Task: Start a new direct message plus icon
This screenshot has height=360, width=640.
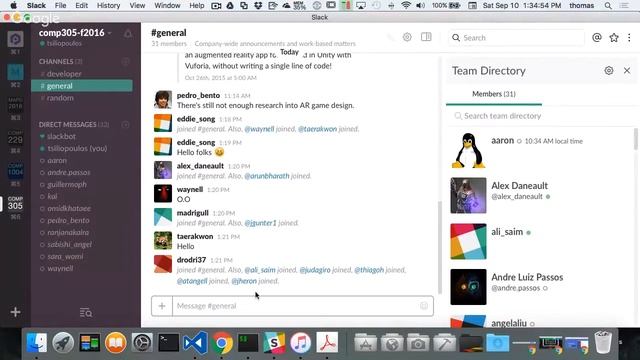Action: point(125,124)
